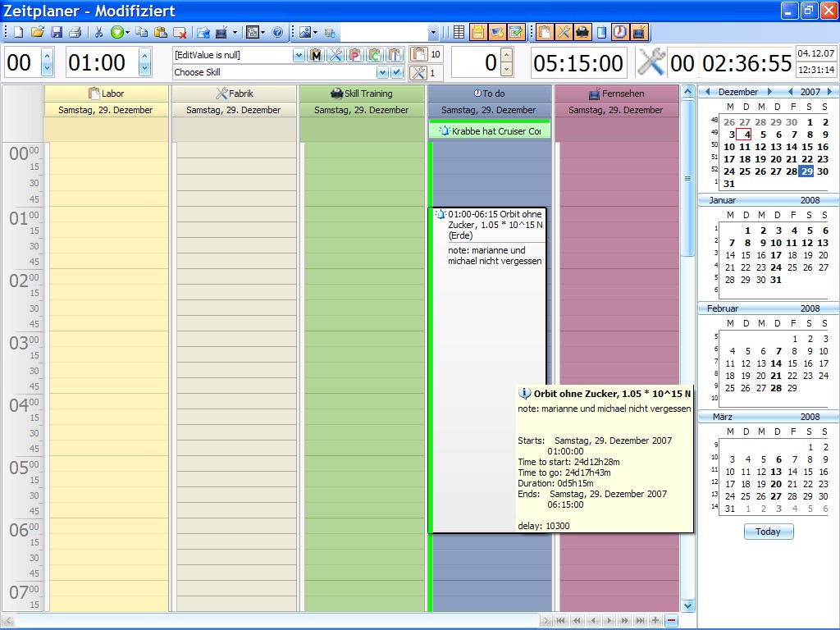The height and width of the screenshot is (630, 840).
Task: Select the Skill Training column header
Action: pyautogui.click(x=362, y=94)
